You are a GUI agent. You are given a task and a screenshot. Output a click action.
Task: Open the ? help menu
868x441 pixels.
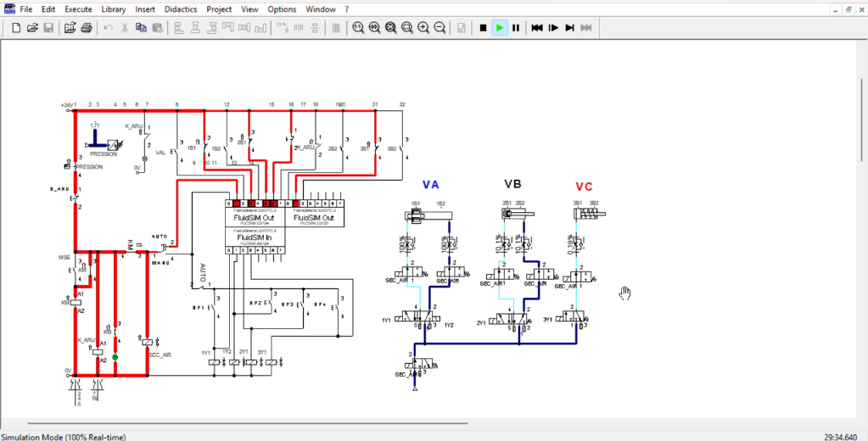[x=346, y=9]
